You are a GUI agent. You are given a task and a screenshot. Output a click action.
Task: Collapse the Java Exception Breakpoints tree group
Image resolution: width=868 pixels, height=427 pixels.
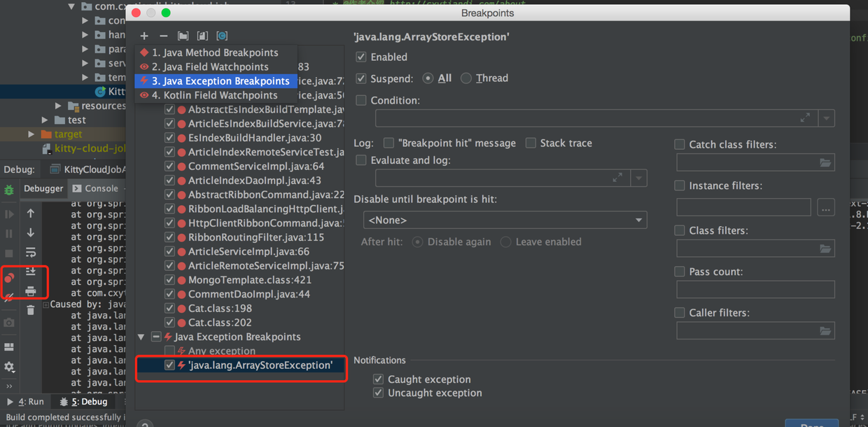(x=141, y=337)
